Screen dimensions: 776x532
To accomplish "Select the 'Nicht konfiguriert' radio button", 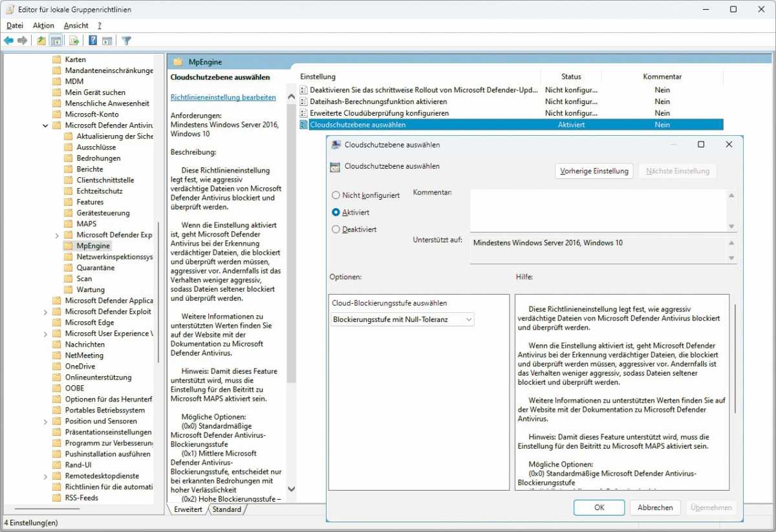I will (336, 195).
